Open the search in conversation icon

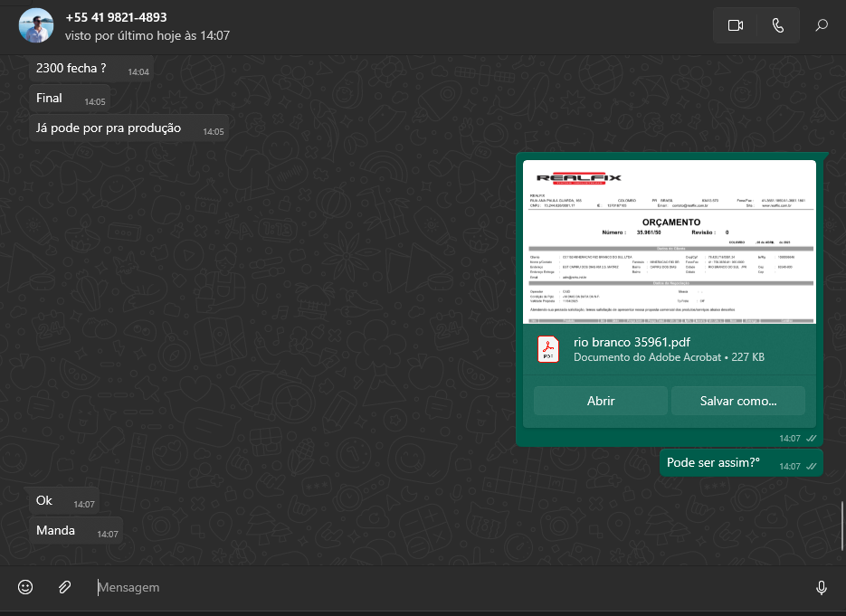click(x=822, y=25)
